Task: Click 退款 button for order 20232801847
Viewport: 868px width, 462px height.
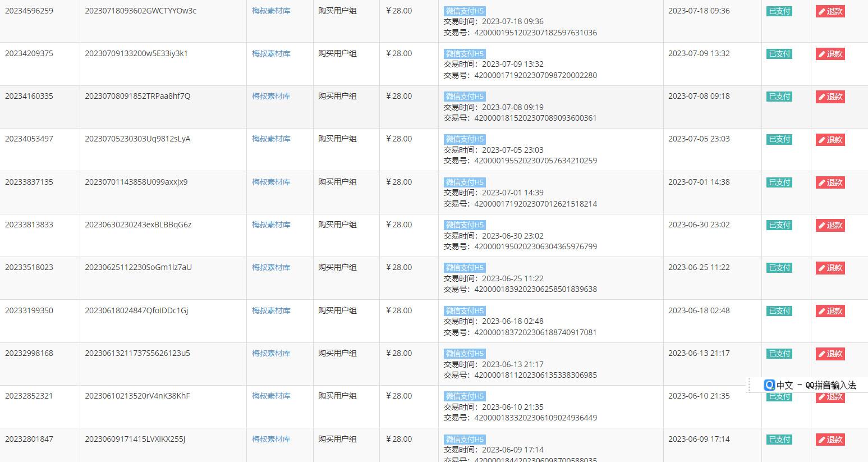Action: [x=830, y=440]
